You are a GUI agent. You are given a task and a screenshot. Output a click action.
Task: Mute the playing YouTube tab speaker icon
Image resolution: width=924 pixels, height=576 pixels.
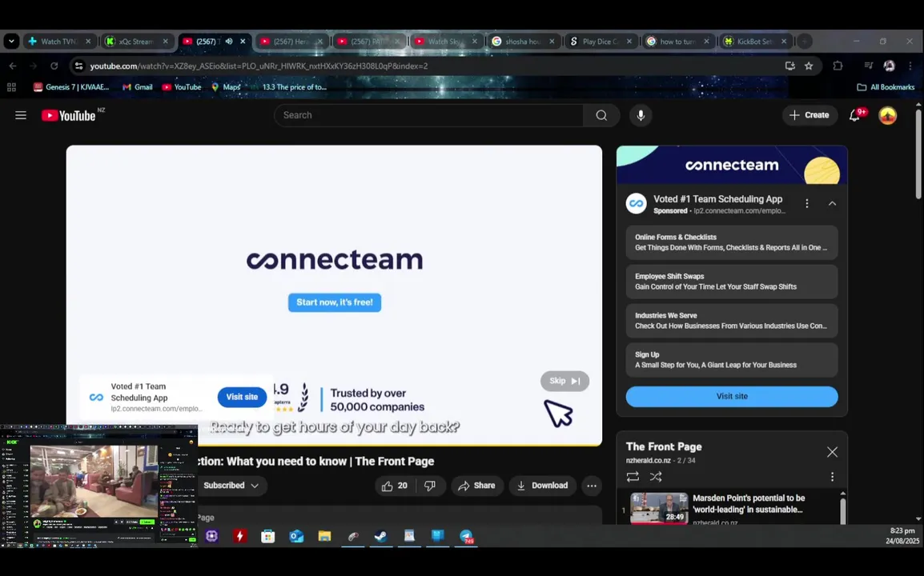point(229,42)
